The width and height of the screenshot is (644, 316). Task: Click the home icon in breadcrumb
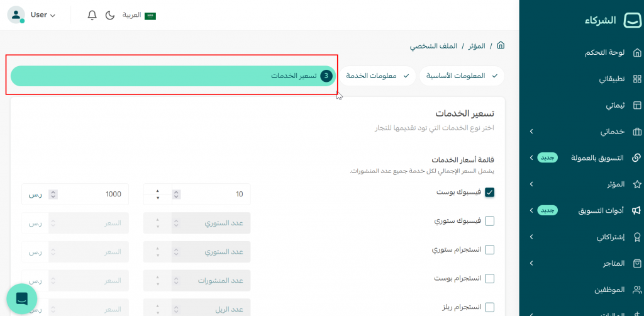point(501,46)
